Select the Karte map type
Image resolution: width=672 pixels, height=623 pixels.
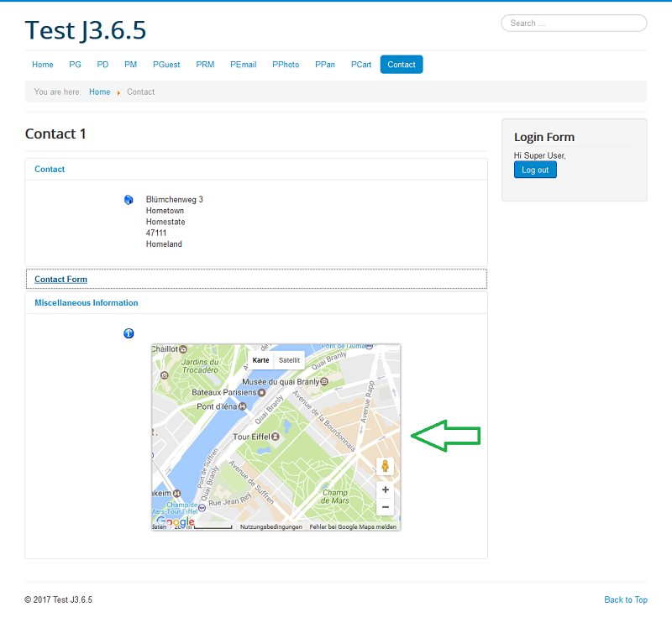(261, 360)
